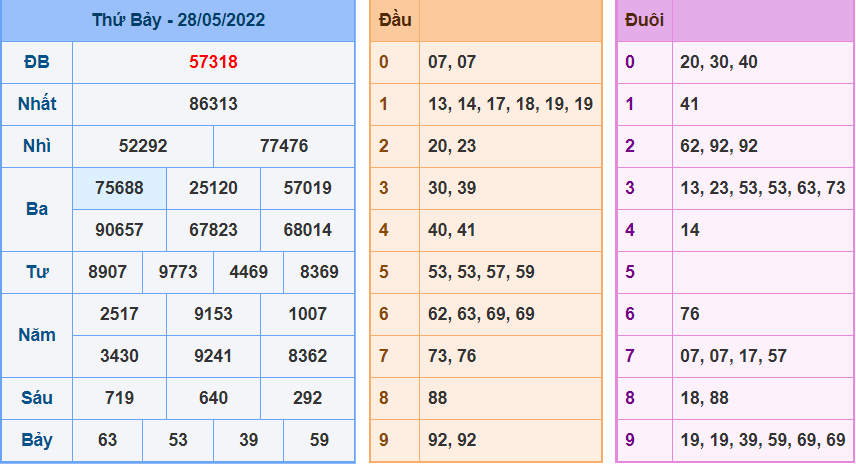Select fourth prize number 4469
Image resolution: width=856 pixels, height=464 pixels.
[248, 272]
